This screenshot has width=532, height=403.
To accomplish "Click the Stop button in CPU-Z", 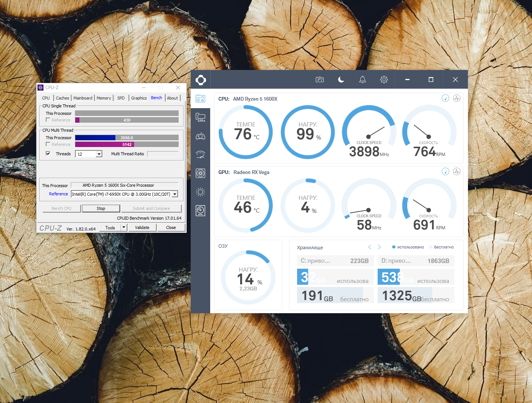I will point(101,208).
